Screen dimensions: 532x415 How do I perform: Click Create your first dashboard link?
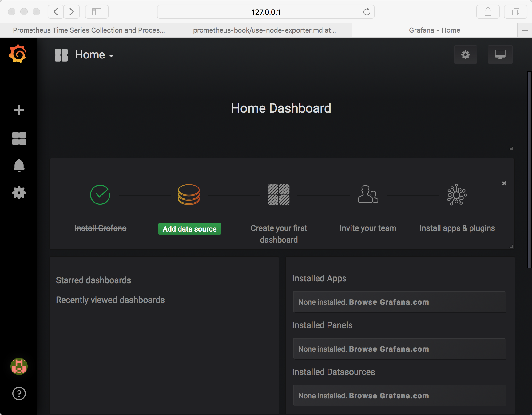tap(279, 234)
